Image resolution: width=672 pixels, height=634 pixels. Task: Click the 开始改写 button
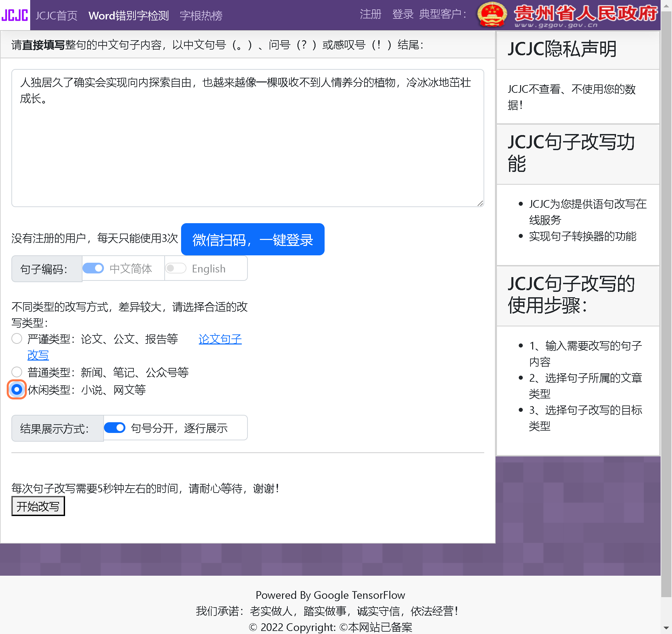click(x=38, y=506)
